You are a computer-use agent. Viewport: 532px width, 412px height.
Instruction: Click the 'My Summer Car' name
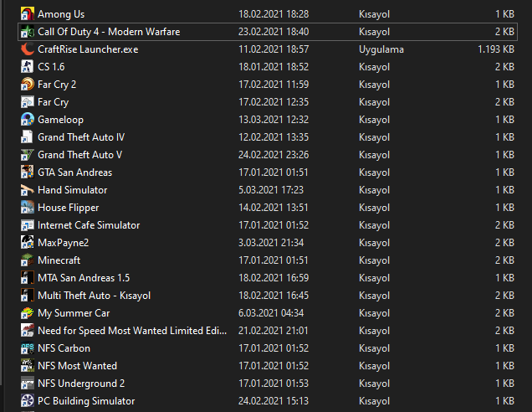coord(74,313)
